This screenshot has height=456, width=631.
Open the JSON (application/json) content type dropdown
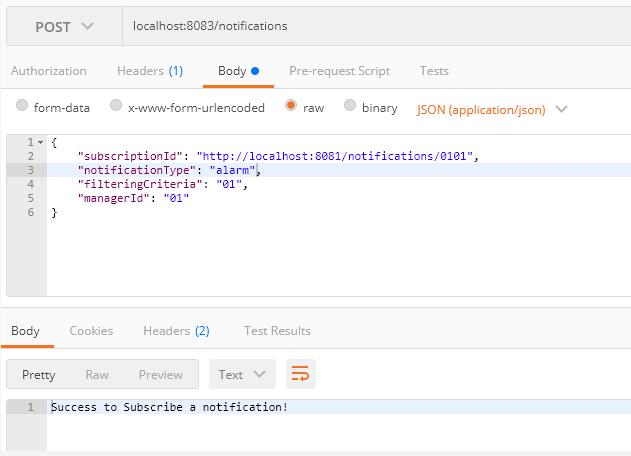(x=492, y=108)
